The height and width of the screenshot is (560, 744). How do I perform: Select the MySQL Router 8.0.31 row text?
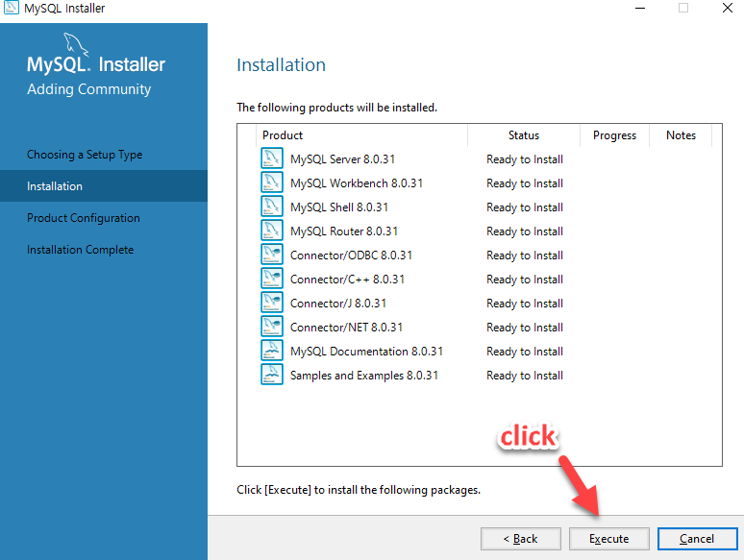click(344, 231)
